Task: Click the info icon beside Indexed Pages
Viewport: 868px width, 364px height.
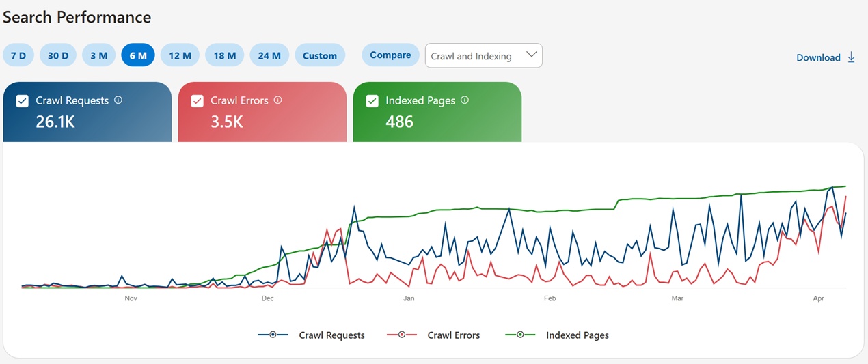Action: point(465,100)
